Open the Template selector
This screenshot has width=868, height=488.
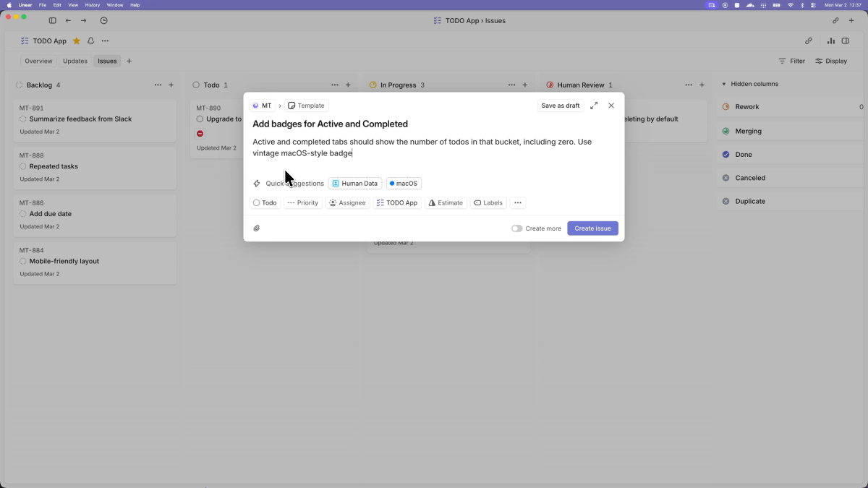pyautogui.click(x=307, y=106)
